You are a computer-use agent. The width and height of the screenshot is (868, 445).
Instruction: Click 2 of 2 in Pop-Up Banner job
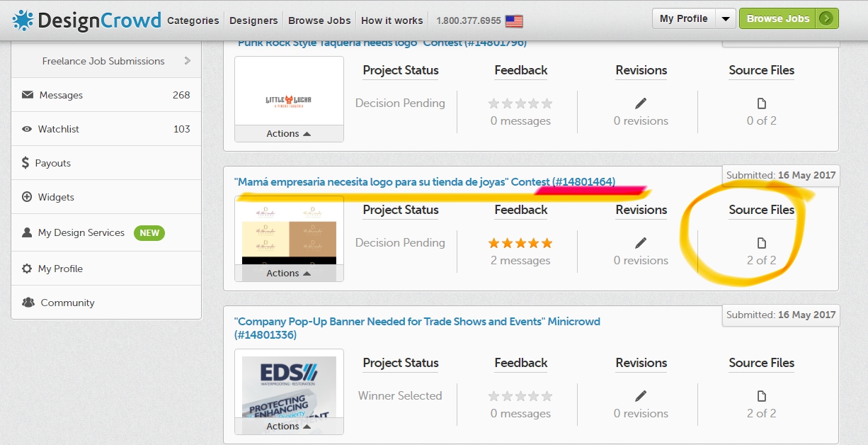(762, 414)
